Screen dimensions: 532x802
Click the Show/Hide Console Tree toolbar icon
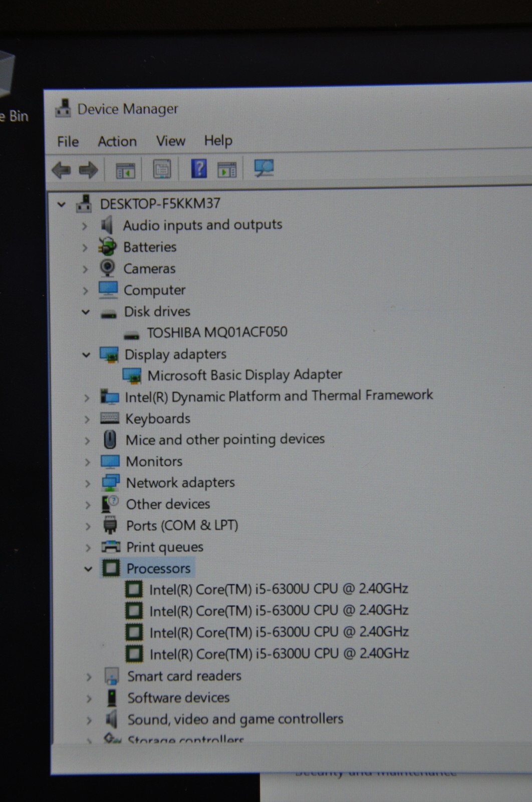125,170
